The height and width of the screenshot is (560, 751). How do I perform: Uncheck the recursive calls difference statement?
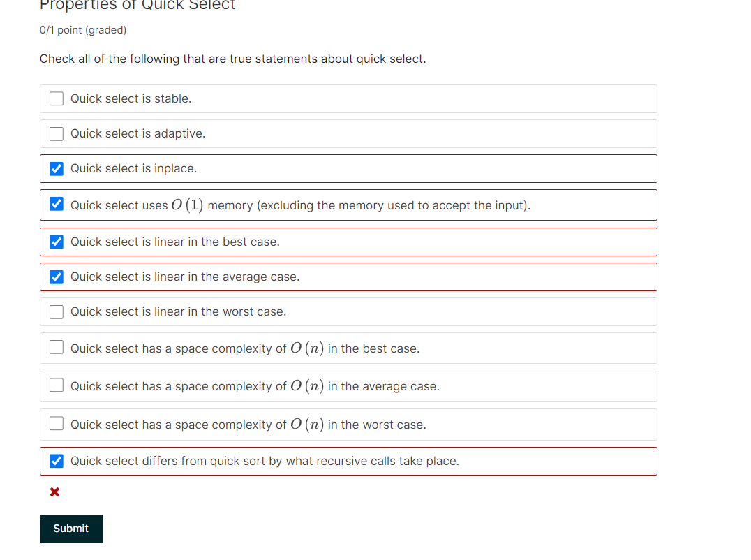[56, 461]
